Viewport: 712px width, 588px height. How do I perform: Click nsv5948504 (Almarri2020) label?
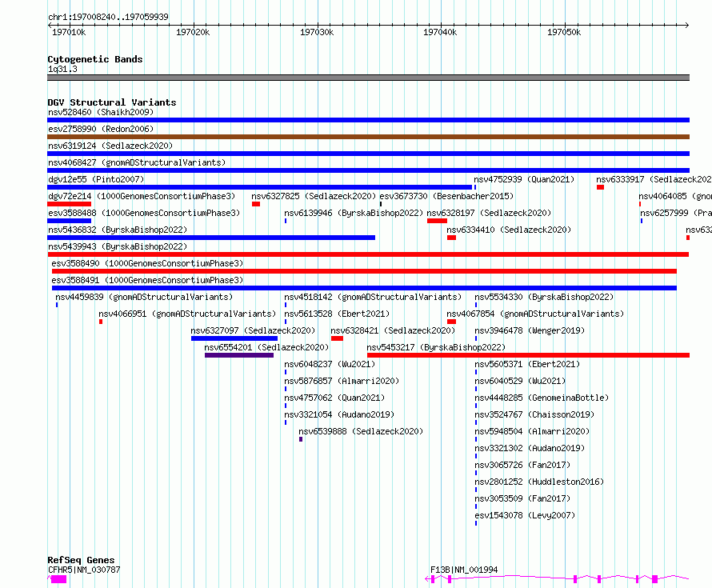pyautogui.click(x=532, y=431)
